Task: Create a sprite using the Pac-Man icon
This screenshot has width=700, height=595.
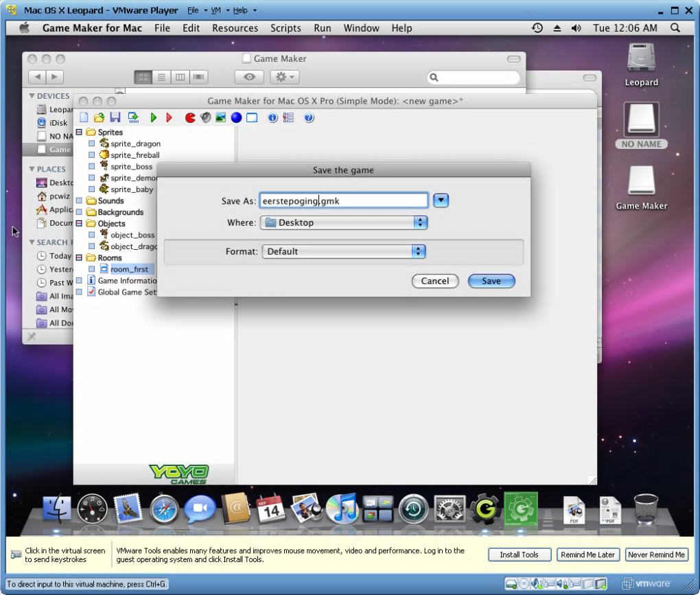Action: (190, 117)
